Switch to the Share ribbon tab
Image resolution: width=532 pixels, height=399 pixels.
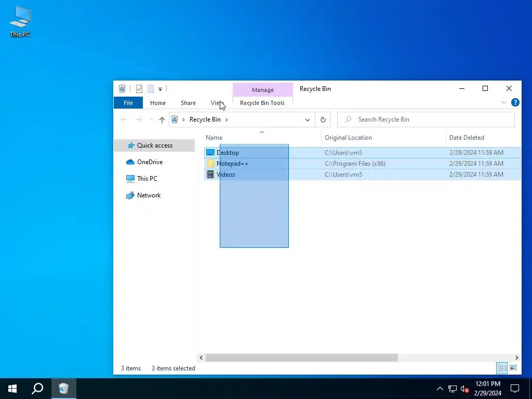tap(188, 103)
